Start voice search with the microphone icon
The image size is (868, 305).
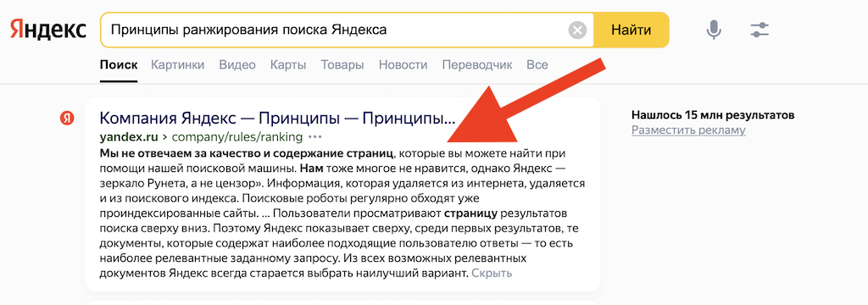[714, 30]
